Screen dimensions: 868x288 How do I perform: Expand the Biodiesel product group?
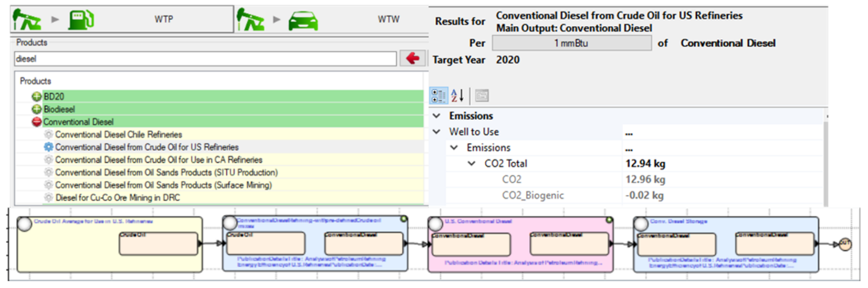36,109
